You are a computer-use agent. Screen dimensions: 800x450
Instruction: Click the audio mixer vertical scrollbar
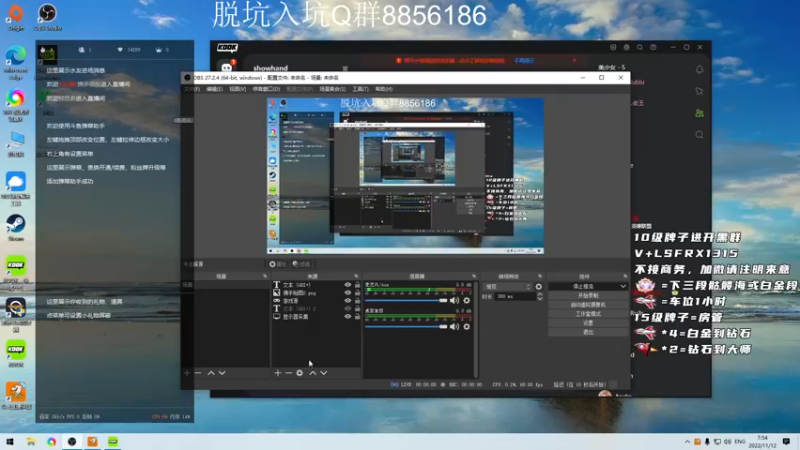point(476,329)
